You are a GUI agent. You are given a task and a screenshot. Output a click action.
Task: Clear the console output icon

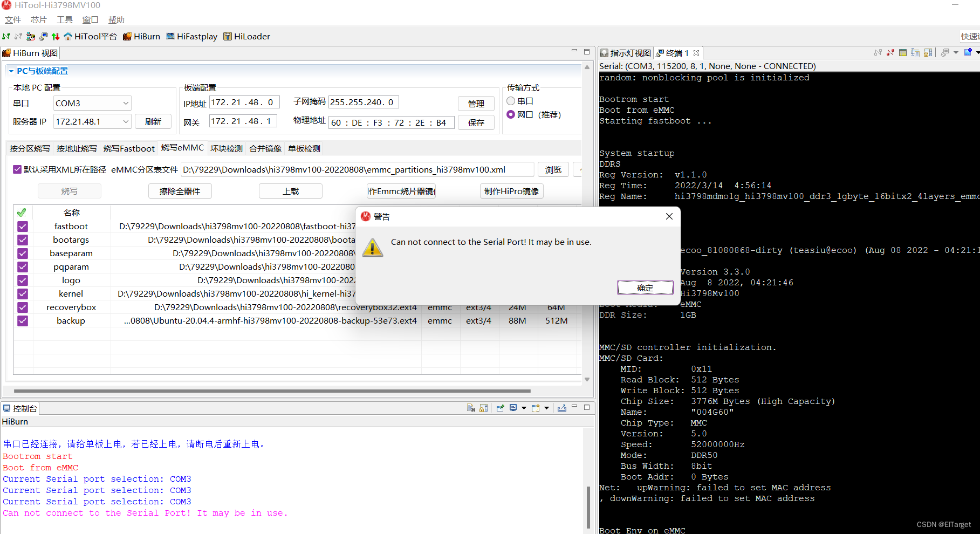[x=471, y=408]
